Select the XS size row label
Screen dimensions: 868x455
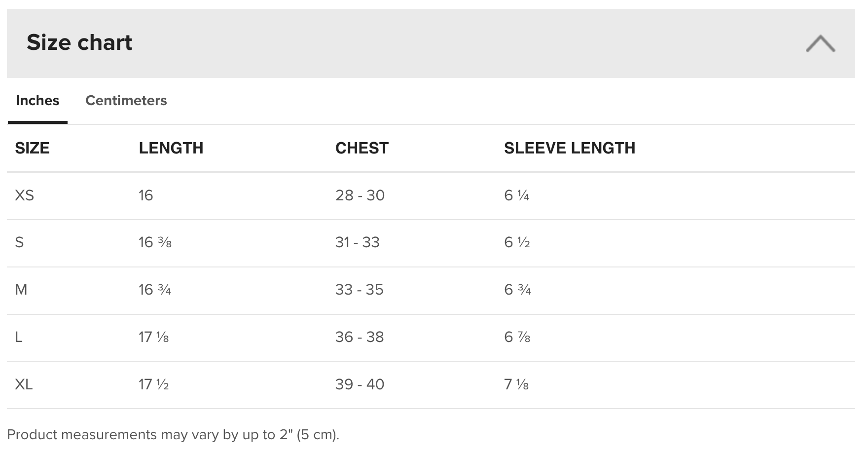(25, 195)
